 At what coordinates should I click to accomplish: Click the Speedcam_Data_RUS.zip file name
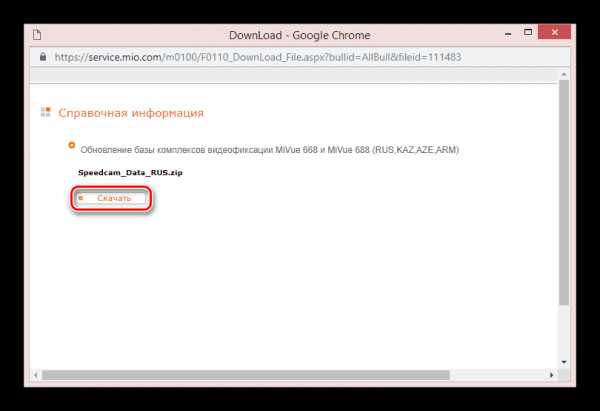pos(130,173)
